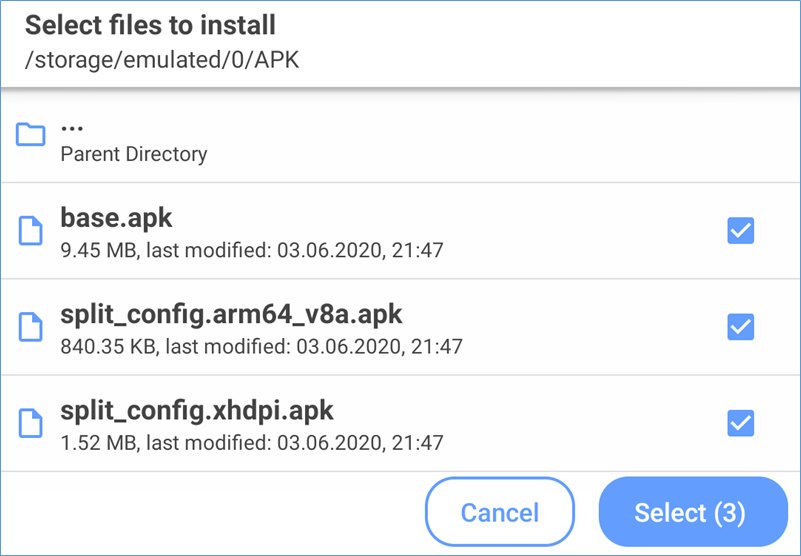
Task: Click the Parent Directory label
Action: click(x=134, y=154)
